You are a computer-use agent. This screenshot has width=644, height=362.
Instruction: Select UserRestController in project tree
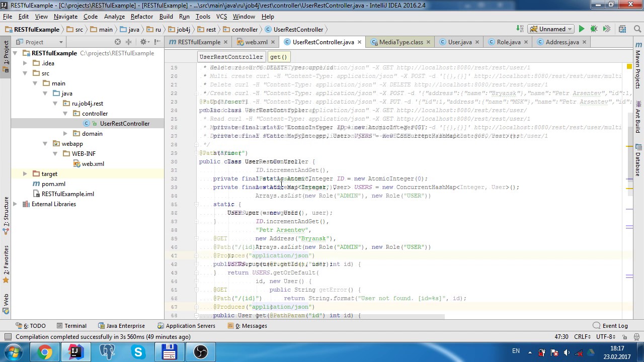pos(124,124)
